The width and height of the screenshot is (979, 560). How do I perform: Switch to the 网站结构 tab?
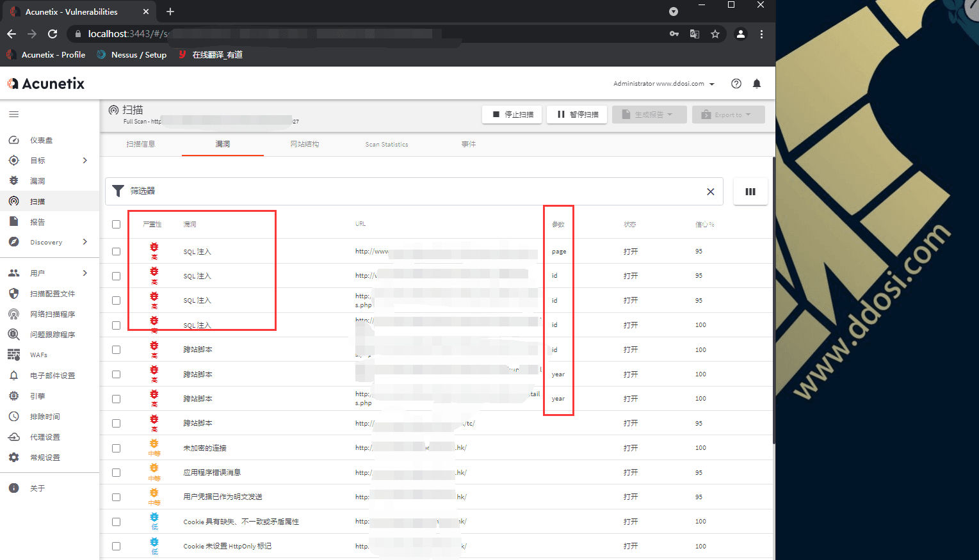point(305,145)
